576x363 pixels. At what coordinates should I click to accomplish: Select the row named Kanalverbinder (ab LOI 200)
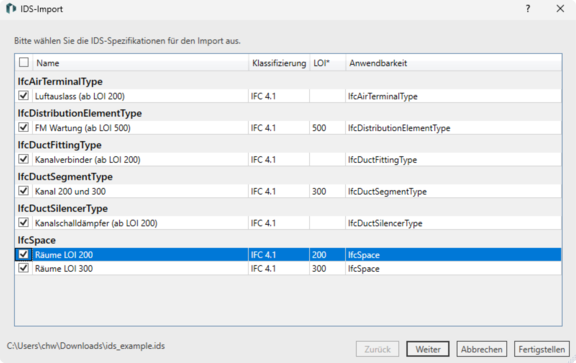click(x=288, y=159)
